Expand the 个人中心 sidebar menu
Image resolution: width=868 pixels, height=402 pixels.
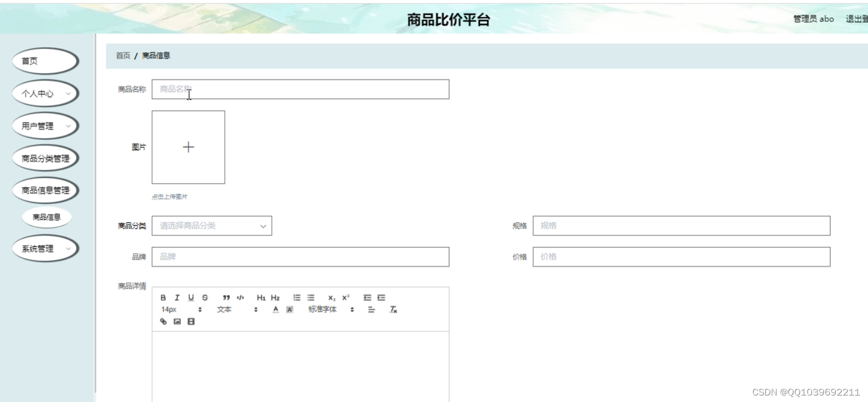coord(46,93)
